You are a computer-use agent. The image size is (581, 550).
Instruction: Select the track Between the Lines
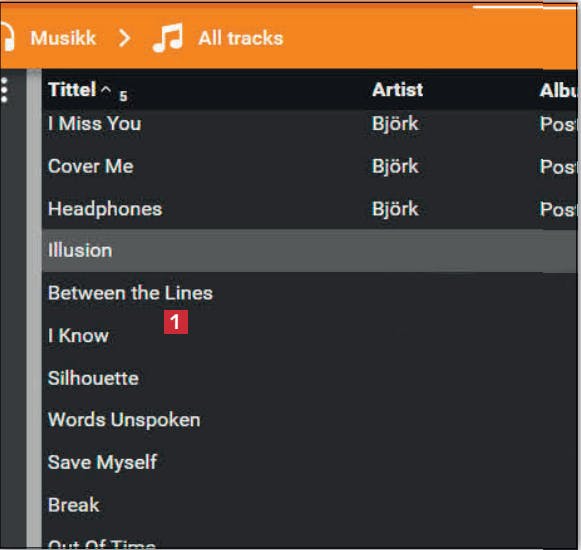click(309, 293)
